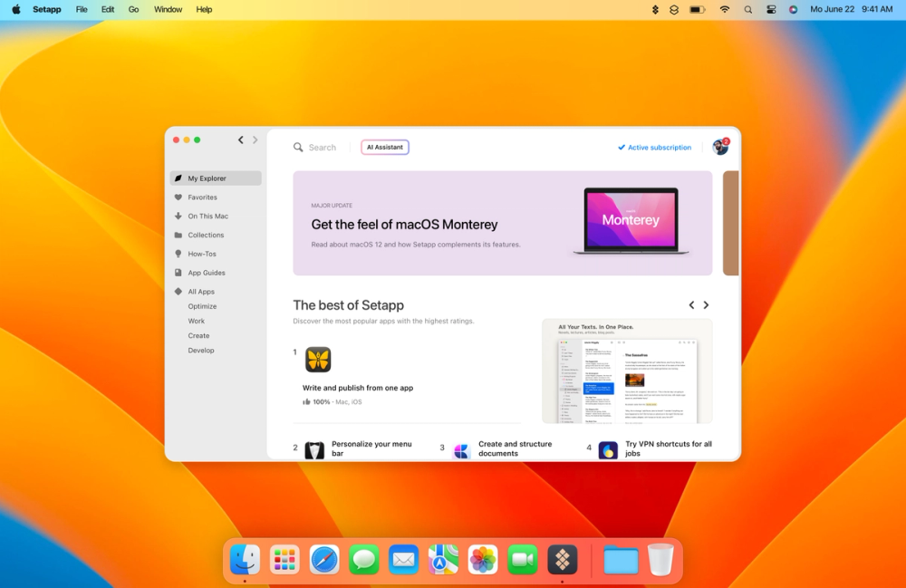Open the Apple menu

[16, 9]
